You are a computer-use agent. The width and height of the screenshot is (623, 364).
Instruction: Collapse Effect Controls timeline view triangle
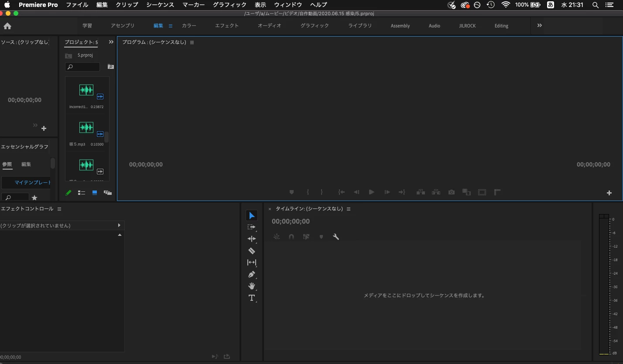(x=120, y=235)
